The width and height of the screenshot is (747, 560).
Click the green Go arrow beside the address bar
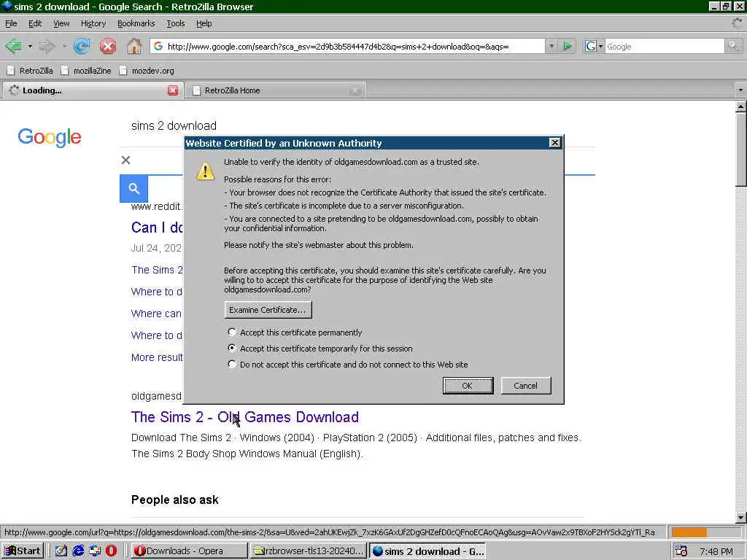[x=568, y=46]
